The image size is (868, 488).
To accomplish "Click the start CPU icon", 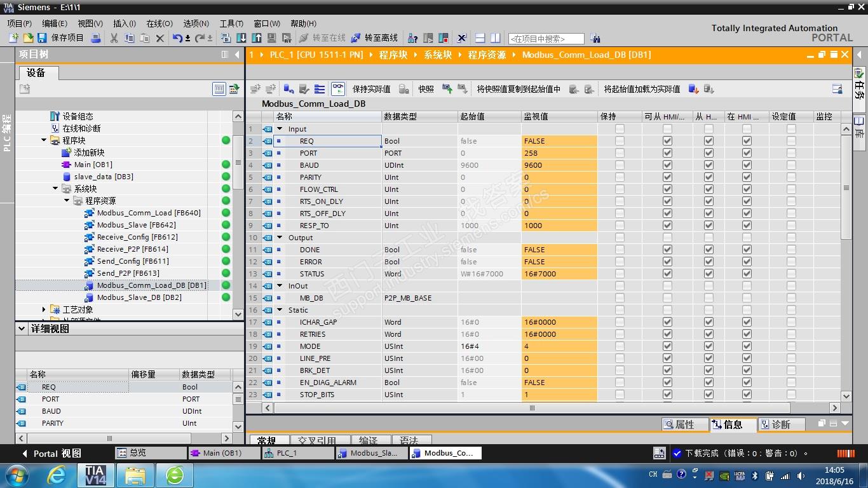I will [x=428, y=38].
